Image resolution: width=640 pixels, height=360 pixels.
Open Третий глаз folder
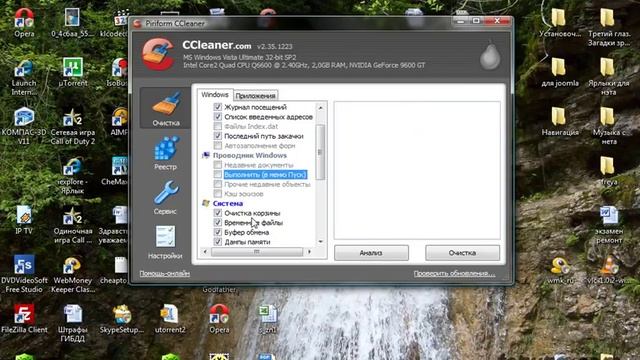point(609,27)
